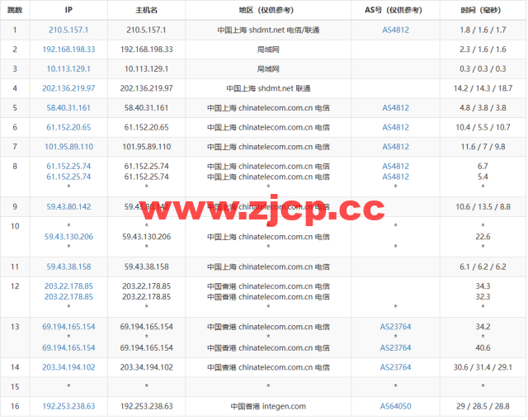Select time value 30.6 / 31.4 / 29.1
The image size is (528, 420).
(483, 367)
